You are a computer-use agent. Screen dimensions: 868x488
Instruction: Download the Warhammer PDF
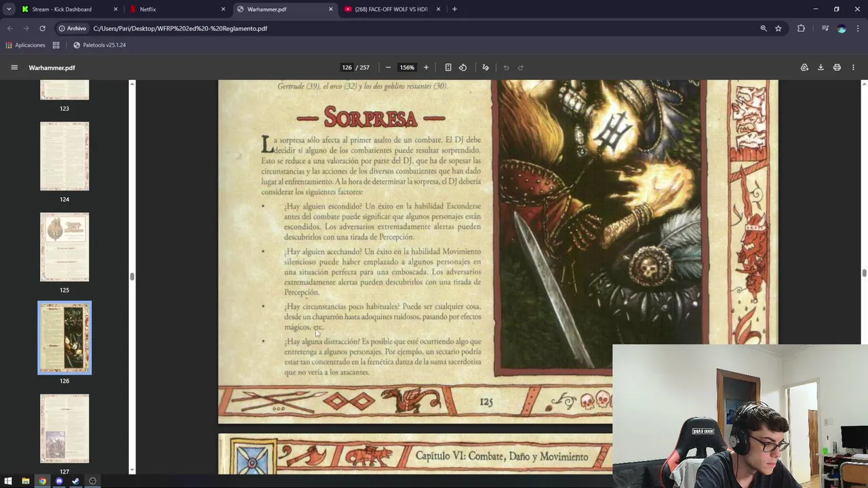click(821, 67)
